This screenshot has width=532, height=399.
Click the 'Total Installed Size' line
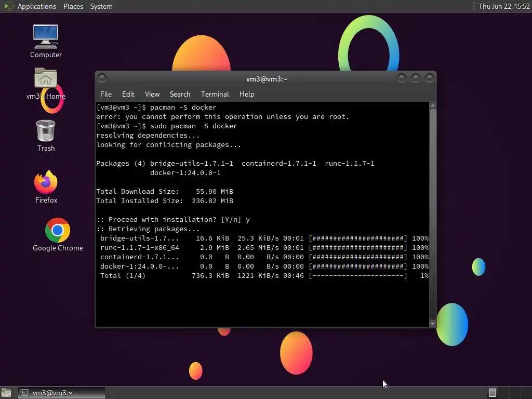coord(165,201)
